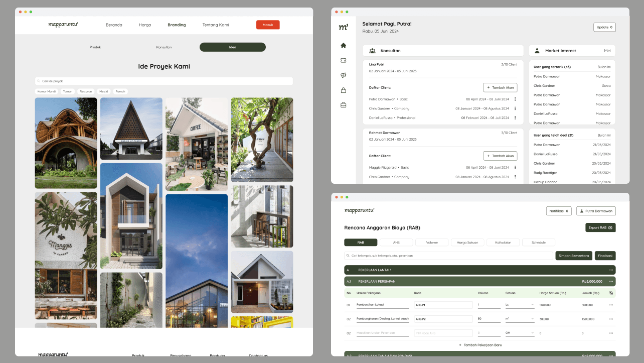Click the Cari ide proyek search field
Image resolution: width=644 pixels, height=363 pixels.
tap(164, 81)
